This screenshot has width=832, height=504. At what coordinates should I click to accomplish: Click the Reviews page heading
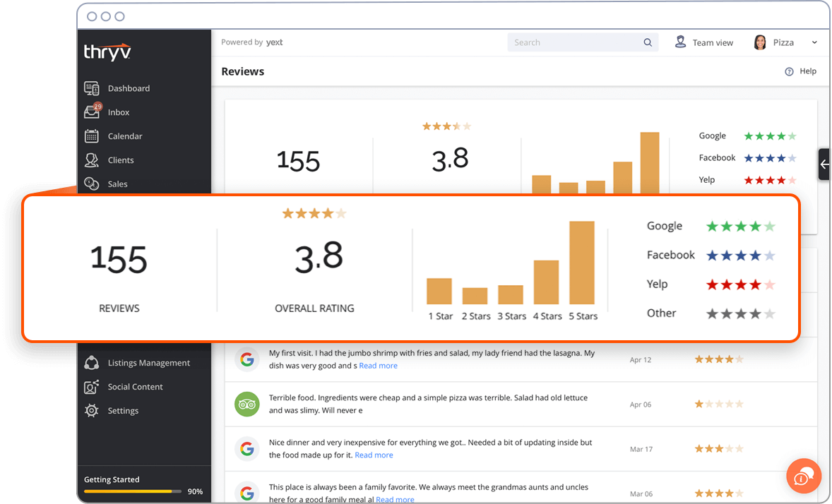pyautogui.click(x=242, y=71)
